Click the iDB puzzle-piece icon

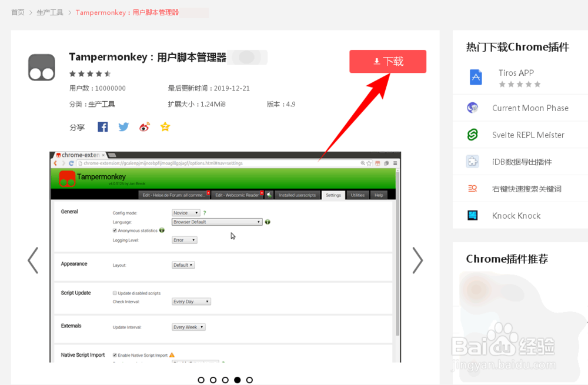pos(473,162)
